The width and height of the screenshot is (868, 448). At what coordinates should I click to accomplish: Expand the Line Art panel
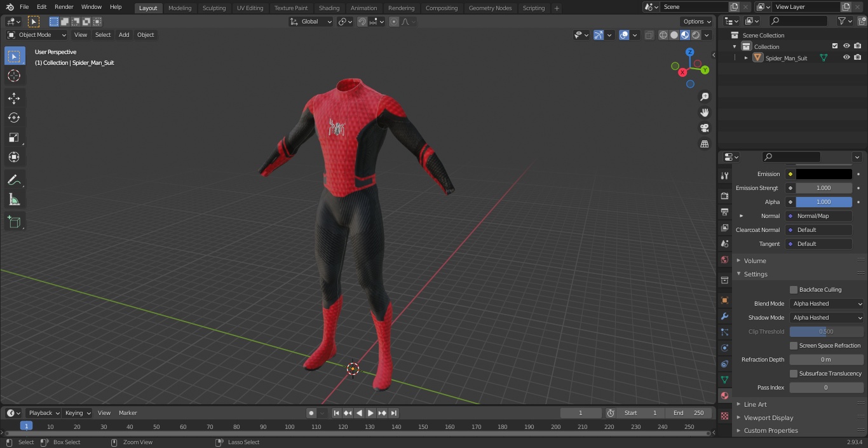click(x=755, y=404)
